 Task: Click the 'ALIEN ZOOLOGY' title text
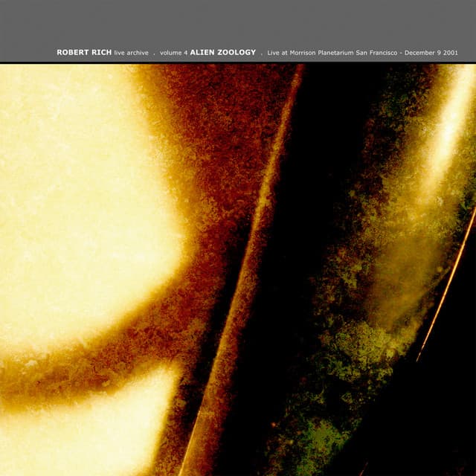click(223, 53)
